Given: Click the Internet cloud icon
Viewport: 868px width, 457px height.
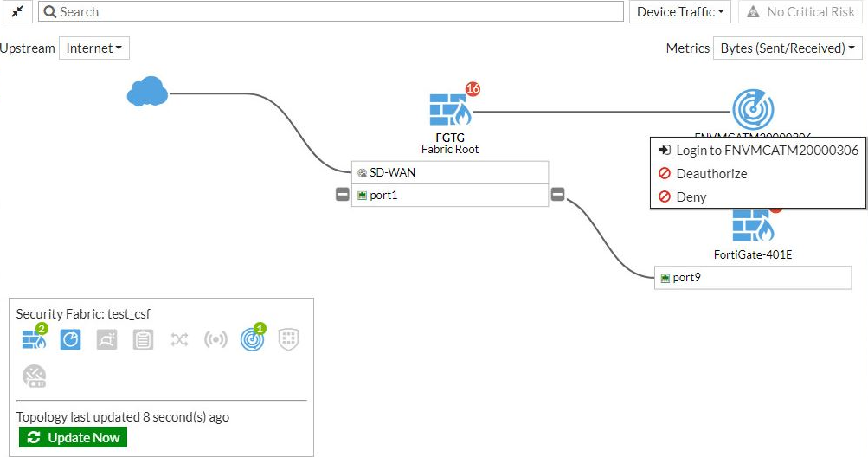Looking at the screenshot, I should tap(147, 92).
